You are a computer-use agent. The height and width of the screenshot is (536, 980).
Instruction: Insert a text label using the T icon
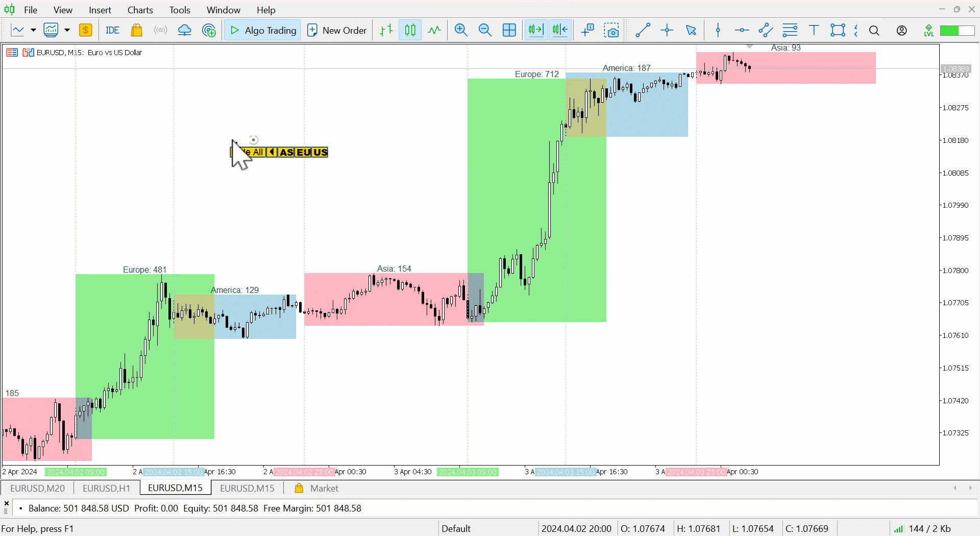point(814,30)
